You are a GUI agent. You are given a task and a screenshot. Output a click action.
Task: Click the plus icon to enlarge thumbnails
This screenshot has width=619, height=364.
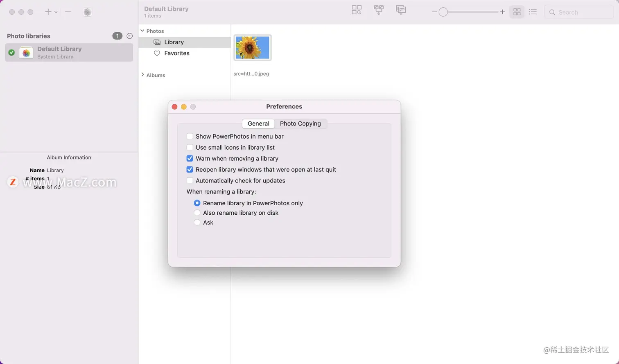point(502,12)
